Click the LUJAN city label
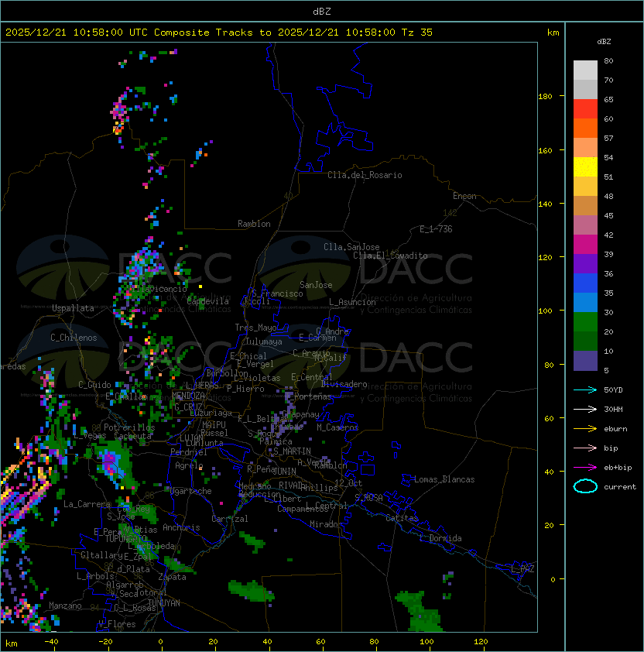 [x=192, y=438]
